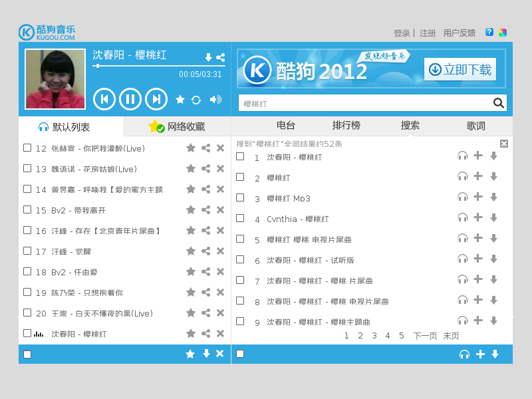Listen to selected results in bottom bar
The height and width of the screenshot is (399, 532).
point(464,354)
